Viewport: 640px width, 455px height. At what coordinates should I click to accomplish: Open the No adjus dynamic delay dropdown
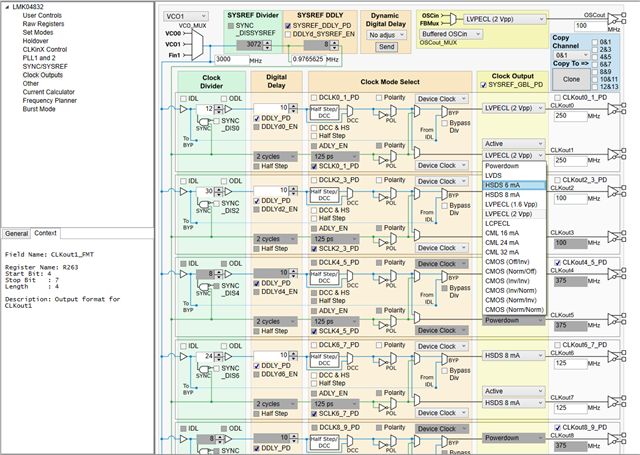coord(386,35)
